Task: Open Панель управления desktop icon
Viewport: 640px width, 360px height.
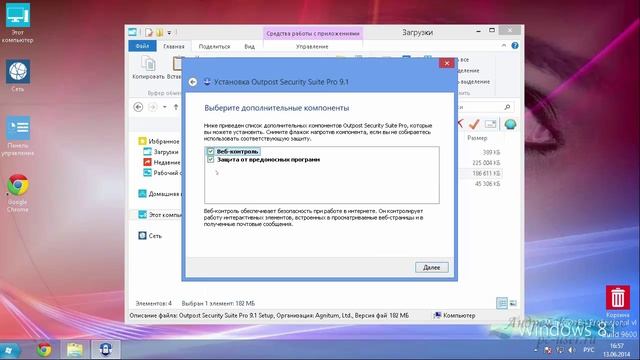Action: tap(18, 136)
